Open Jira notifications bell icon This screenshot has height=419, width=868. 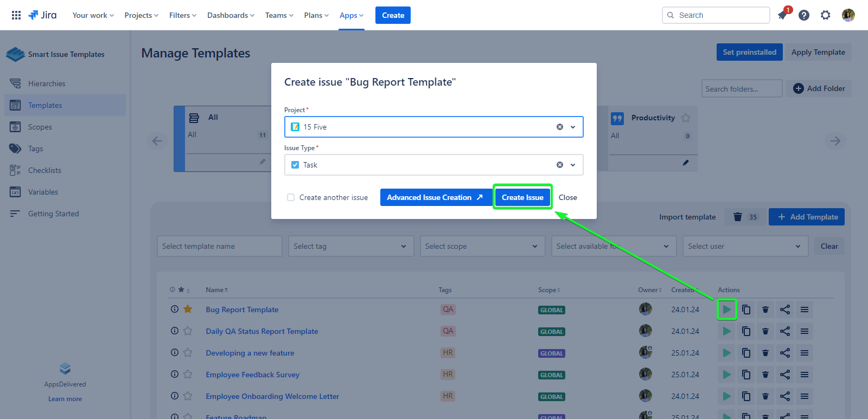pos(782,15)
